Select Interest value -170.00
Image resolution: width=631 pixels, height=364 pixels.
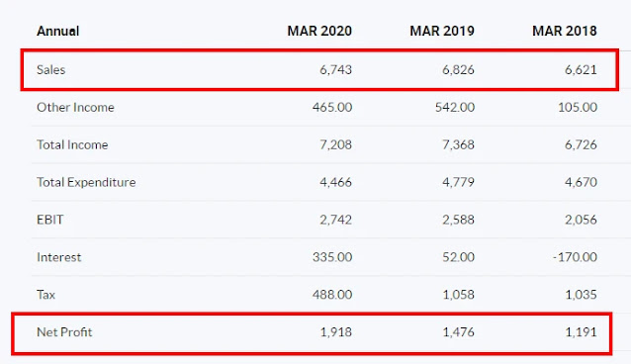tap(575, 257)
